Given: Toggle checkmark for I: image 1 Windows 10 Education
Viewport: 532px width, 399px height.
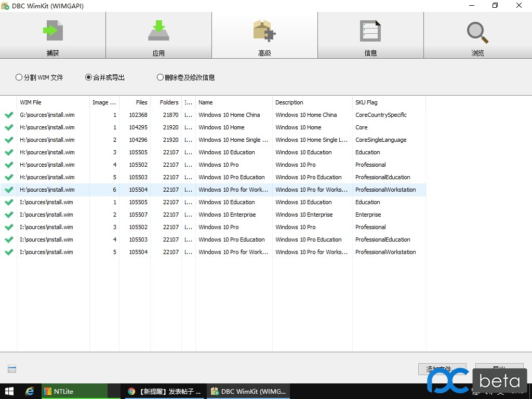Looking at the screenshot, I should point(9,202).
